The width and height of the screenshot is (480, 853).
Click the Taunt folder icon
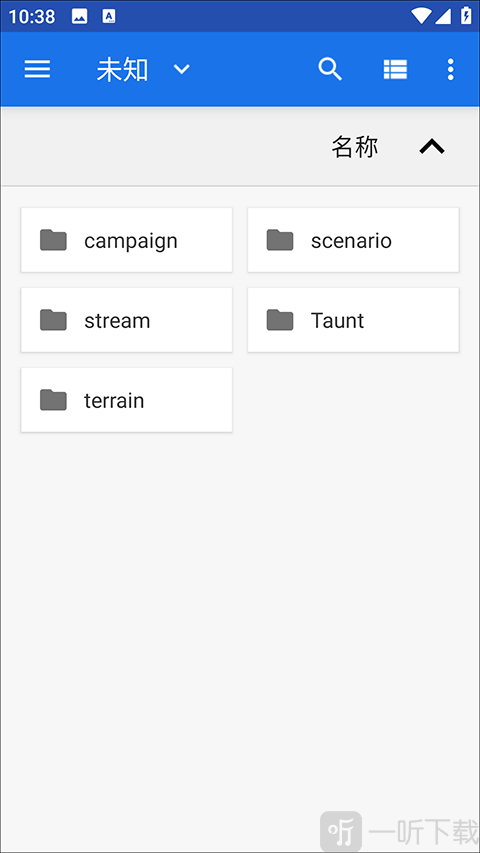280,320
